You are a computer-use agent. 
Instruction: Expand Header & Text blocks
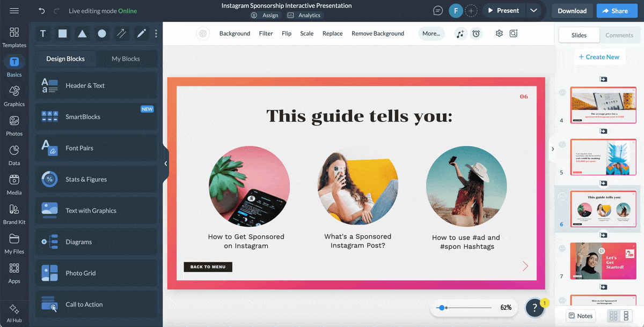(96, 85)
